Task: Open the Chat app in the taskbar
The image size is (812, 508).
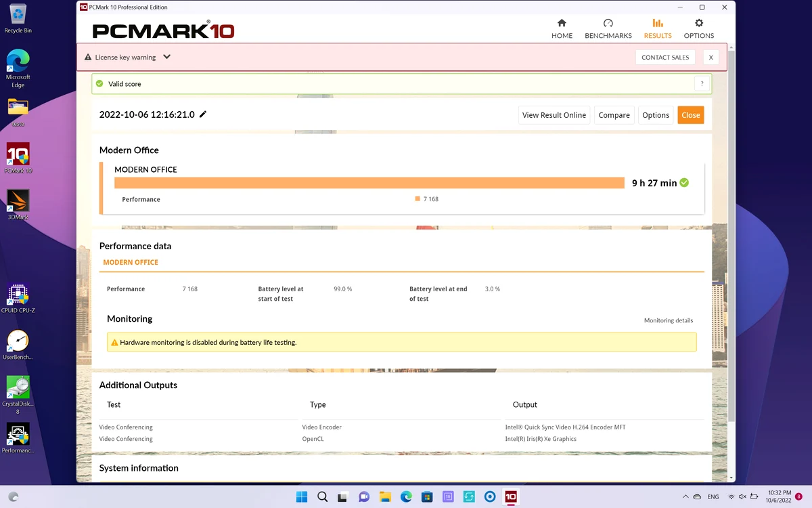Action: [x=364, y=496]
